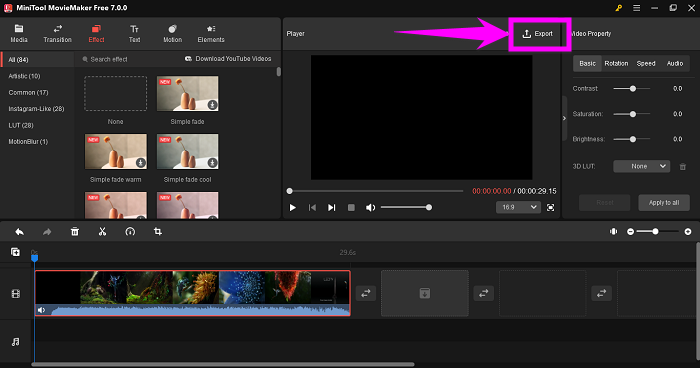
Task: Collapse the Video Property panel arrow
Action: tap(564, 118)
